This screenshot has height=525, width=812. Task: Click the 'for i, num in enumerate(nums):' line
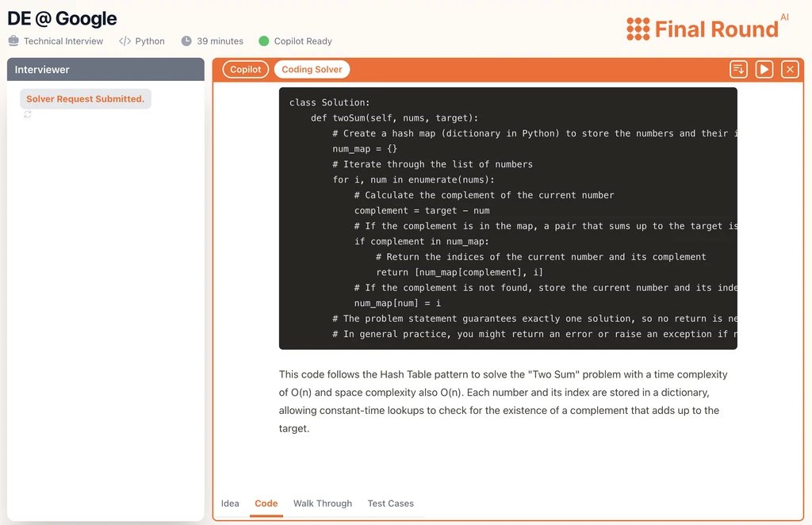click(x=413, y=180)
